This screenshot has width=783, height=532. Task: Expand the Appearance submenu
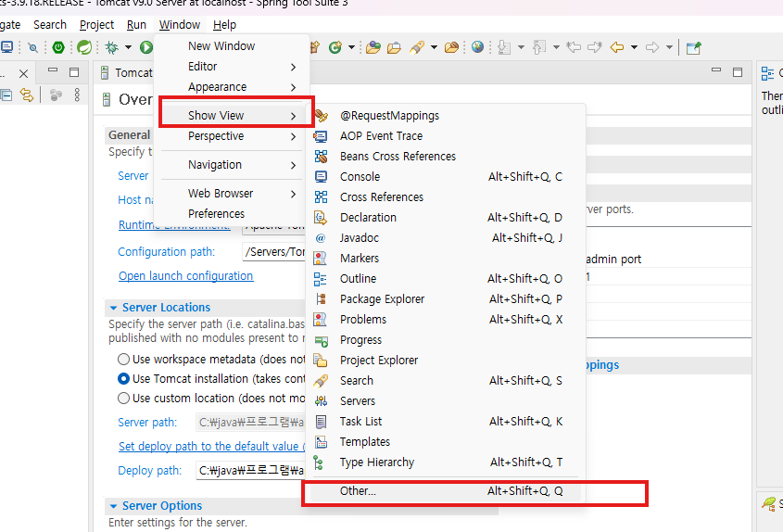point(232,87)
